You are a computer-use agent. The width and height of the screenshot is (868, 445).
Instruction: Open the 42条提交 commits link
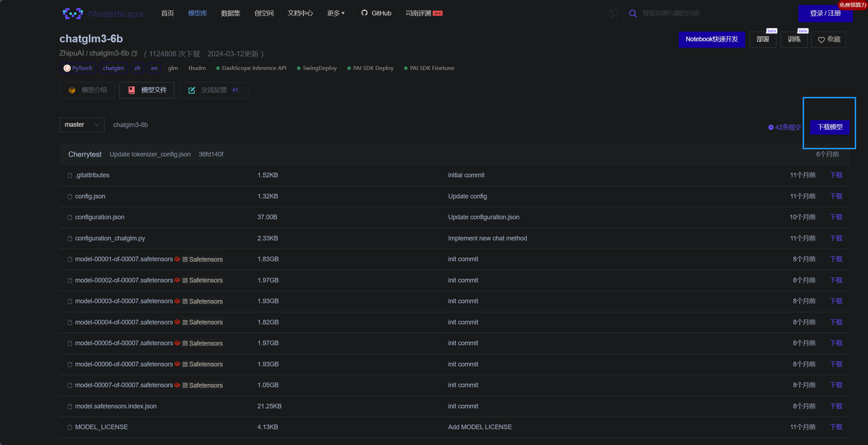(785, 127)
